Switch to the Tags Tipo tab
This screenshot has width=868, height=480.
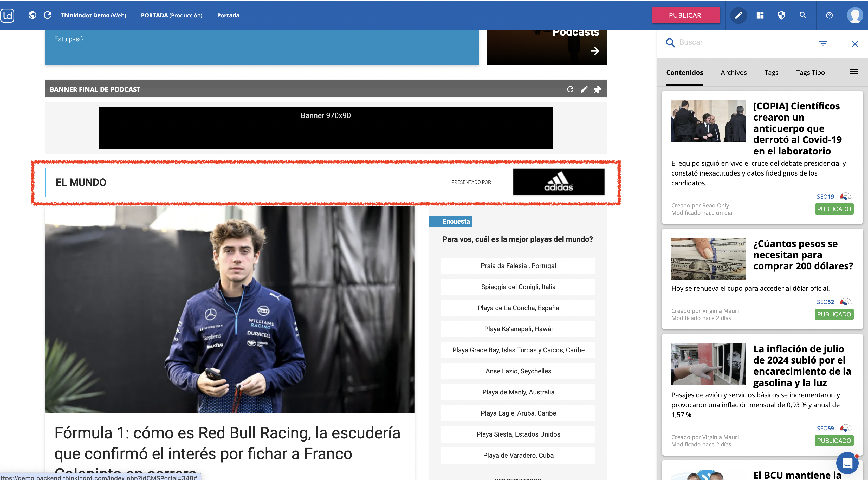(x=810, y=73)
